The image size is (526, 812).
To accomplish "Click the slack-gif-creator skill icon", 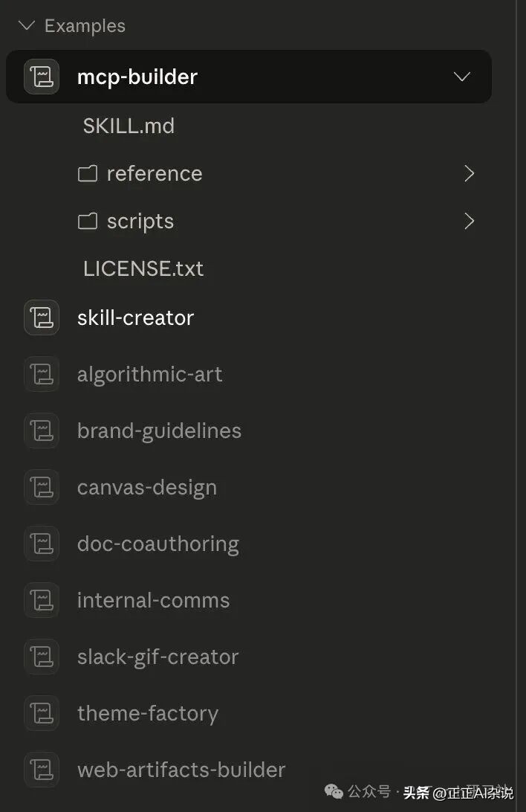I will point(42,657).
